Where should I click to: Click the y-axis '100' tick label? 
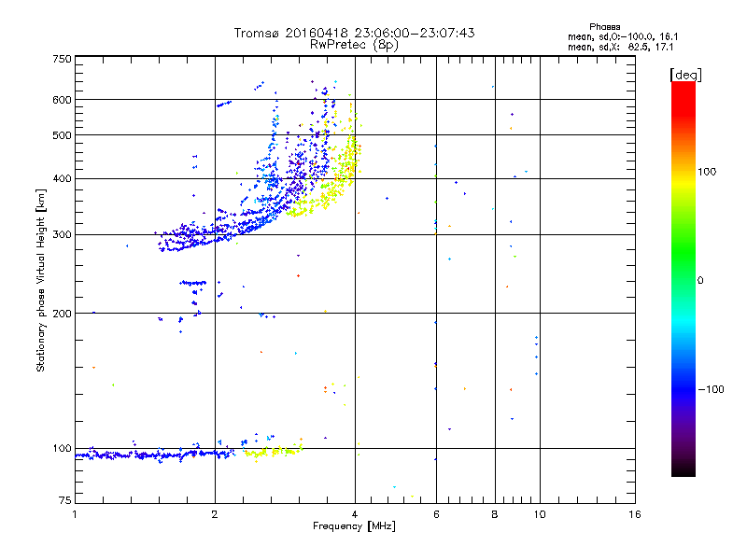click(62, 448)
